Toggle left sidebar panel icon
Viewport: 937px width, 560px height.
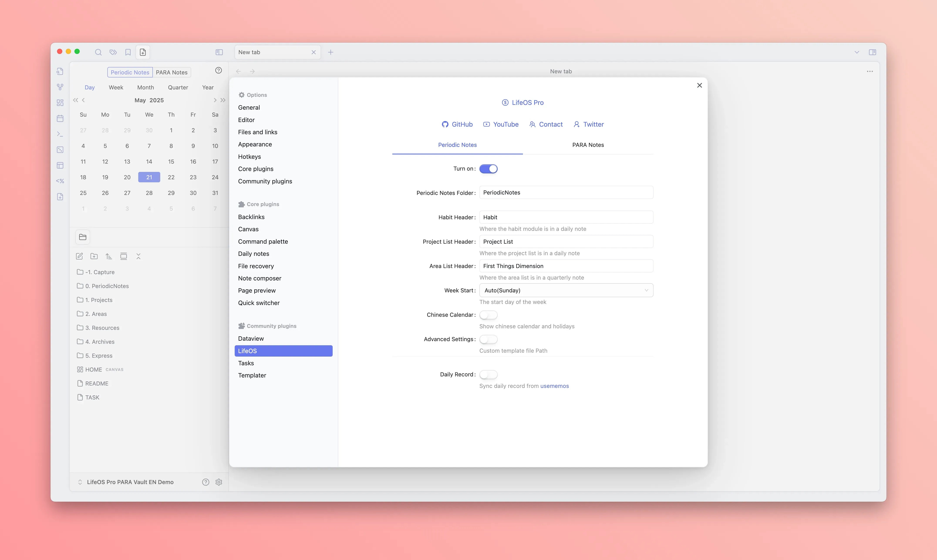[x=219, y=52]
